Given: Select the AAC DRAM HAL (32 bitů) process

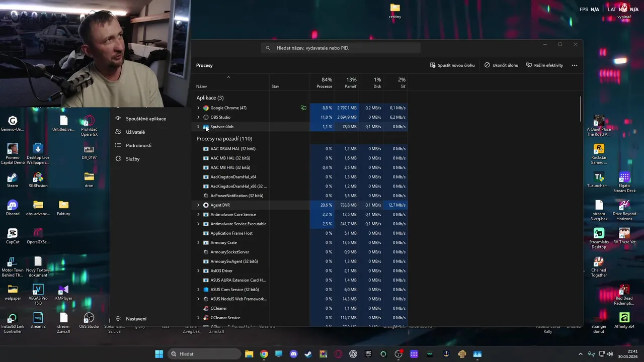Looking at the screenshot, I should [301, 149].
